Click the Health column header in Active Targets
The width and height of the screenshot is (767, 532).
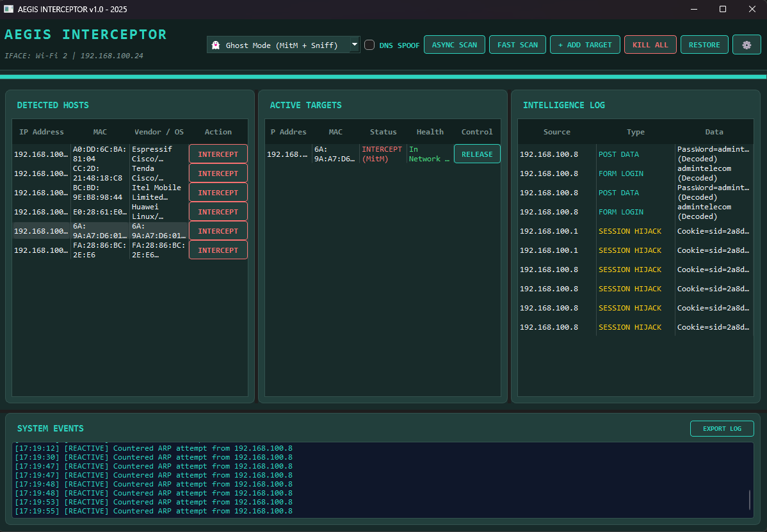pyautogui.click(x=430, y=132)
